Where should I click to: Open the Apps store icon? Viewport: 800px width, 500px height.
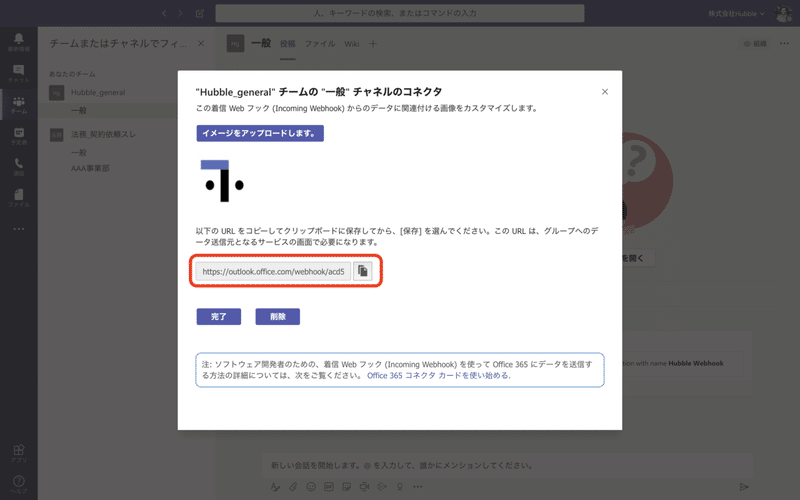pyautogui.click(x=19, y=453)
